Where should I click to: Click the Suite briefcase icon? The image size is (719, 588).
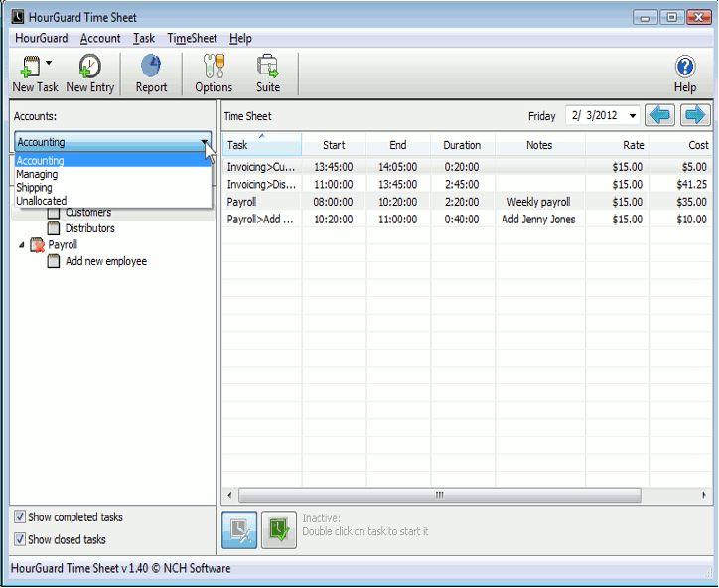pyautogui.click(x=268, y=66)
